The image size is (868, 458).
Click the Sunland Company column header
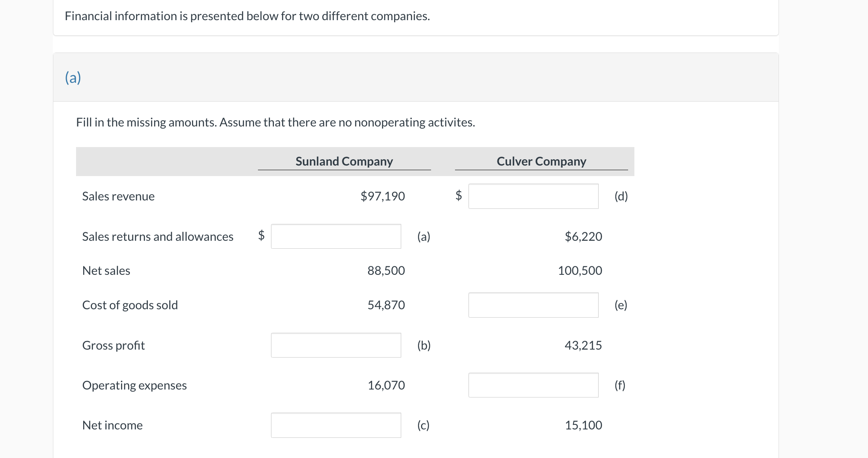(x=344, y=161)
